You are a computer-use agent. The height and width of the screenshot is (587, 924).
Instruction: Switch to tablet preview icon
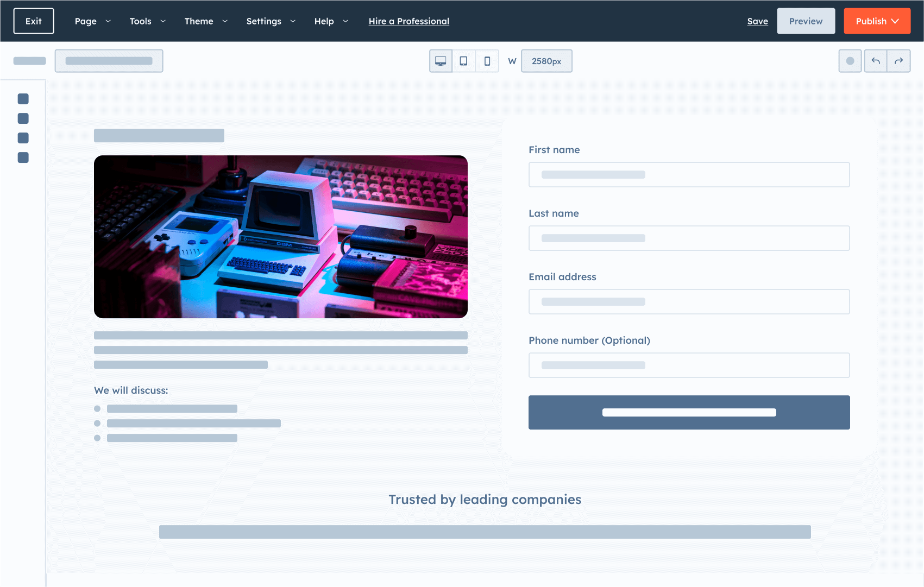point(463,61)
